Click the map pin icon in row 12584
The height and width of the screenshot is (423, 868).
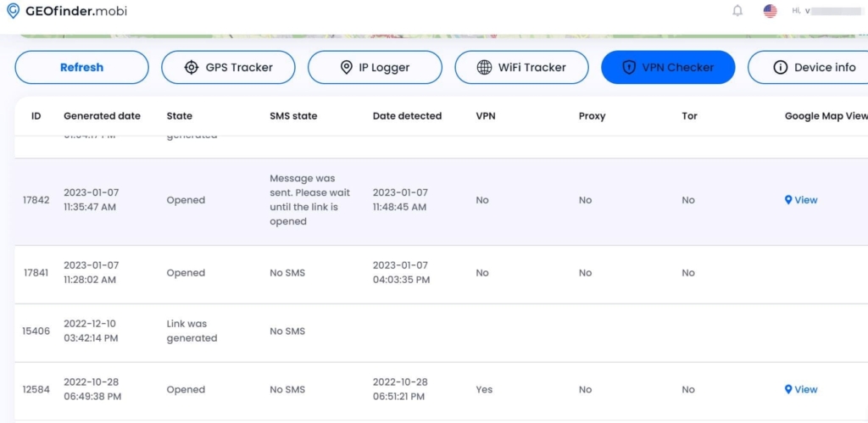788,389
